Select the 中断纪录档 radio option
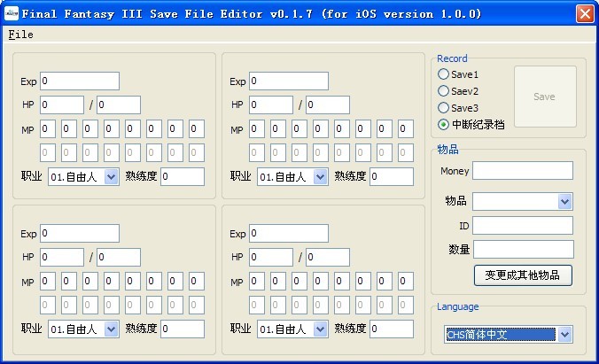 [x=444, y=125]
